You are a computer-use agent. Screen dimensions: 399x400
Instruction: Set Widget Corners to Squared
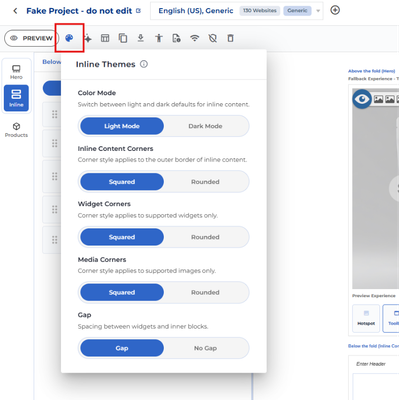[122, 237]
